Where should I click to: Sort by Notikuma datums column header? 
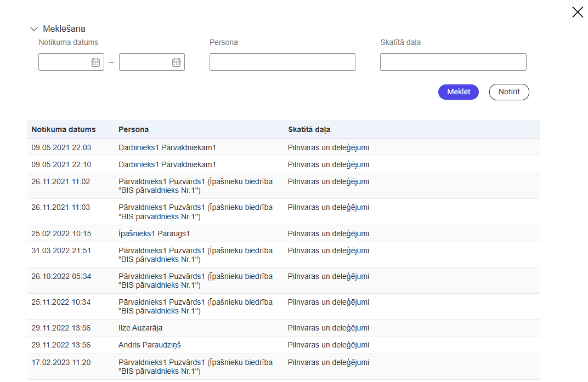[x=64, y=130]
